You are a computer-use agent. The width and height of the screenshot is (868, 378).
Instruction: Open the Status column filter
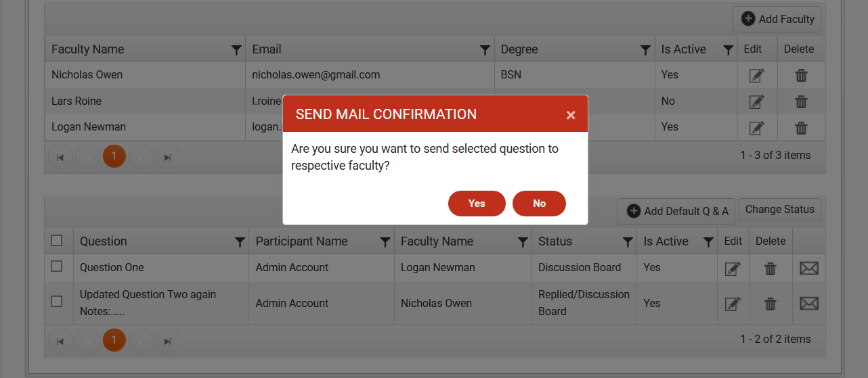[628, 242]
